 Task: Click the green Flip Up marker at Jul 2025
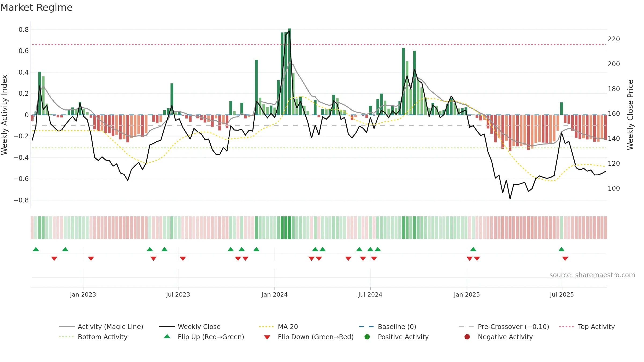coord(561,249)
